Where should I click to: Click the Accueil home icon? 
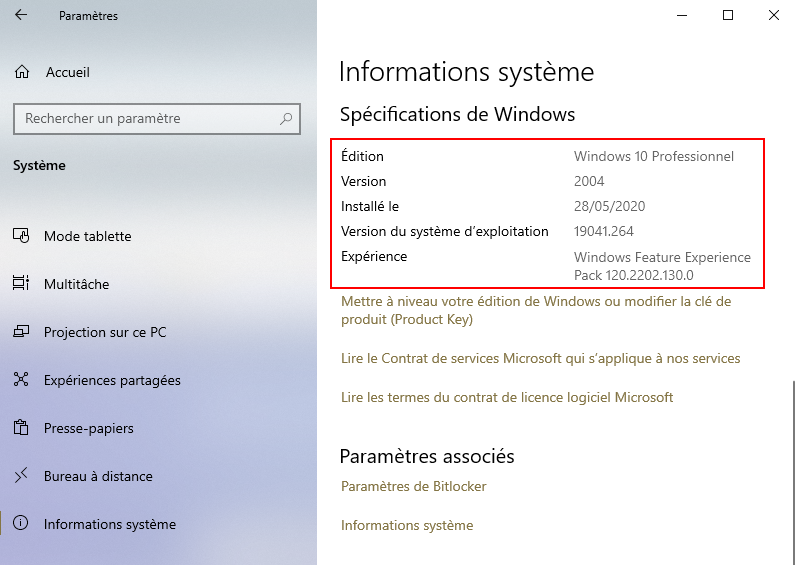tap(21, 72)
